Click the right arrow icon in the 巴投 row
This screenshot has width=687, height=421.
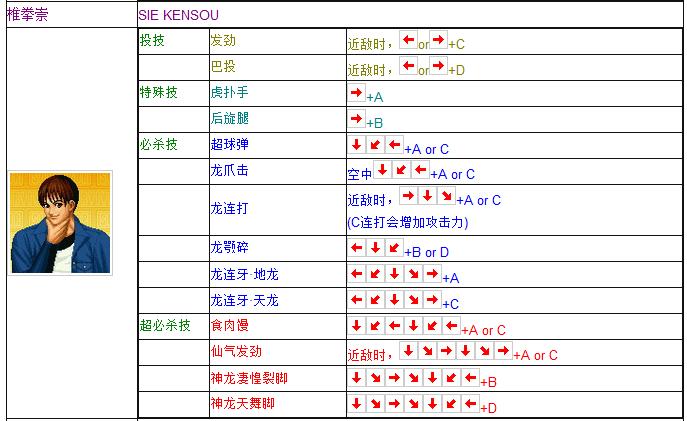(x=438, y=66)
